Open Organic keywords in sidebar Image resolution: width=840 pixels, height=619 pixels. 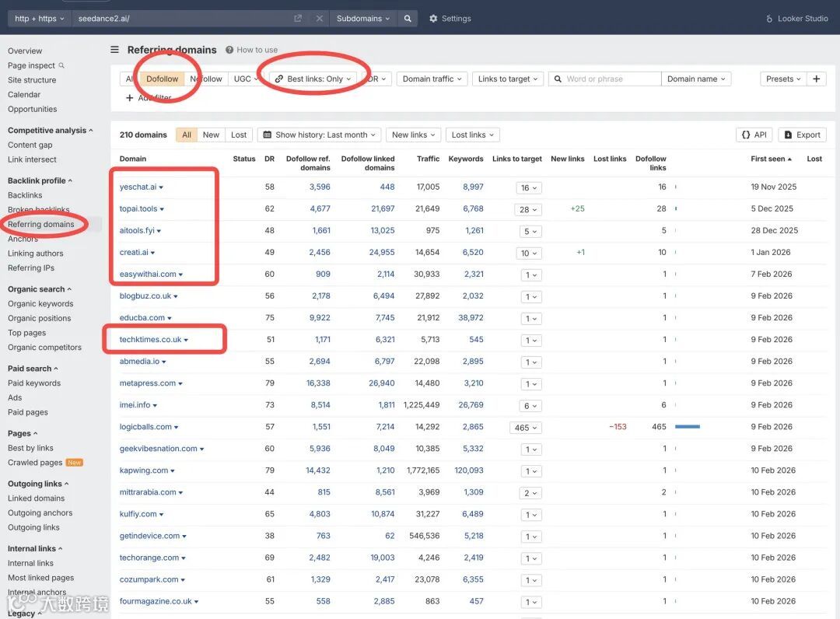pyautogui.click(x=40, y=303)
